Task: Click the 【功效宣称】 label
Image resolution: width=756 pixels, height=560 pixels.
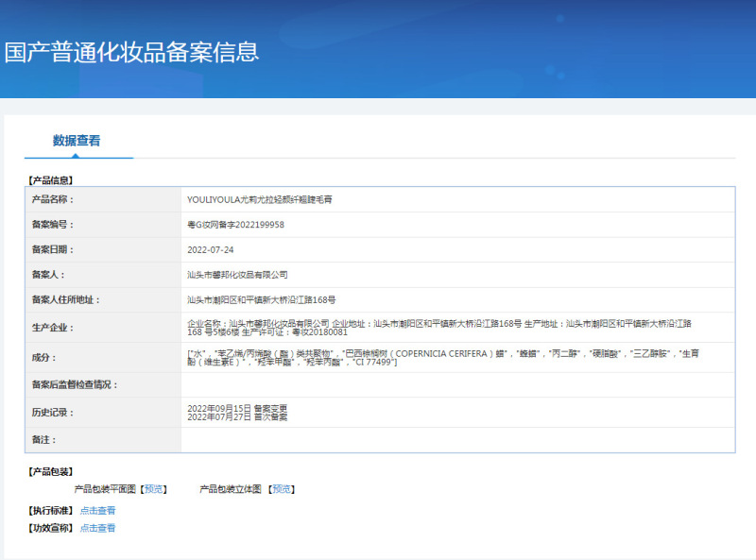Action: coord(51,528)
